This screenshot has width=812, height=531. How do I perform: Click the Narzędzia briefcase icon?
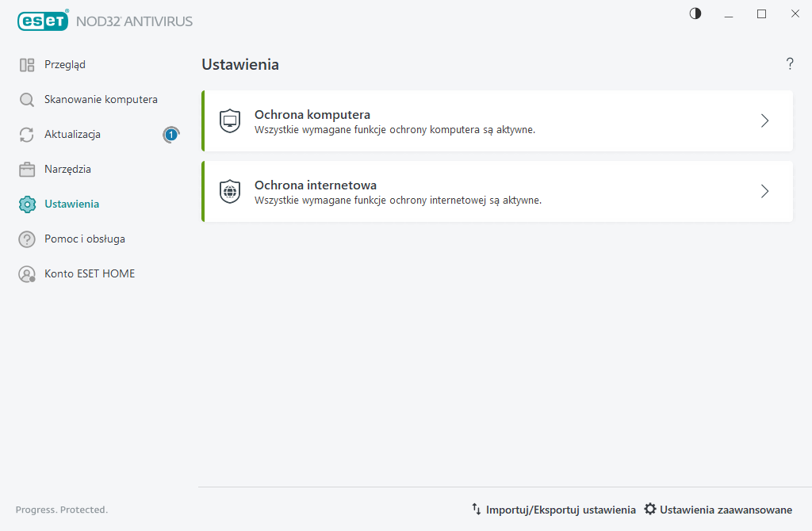27,170
